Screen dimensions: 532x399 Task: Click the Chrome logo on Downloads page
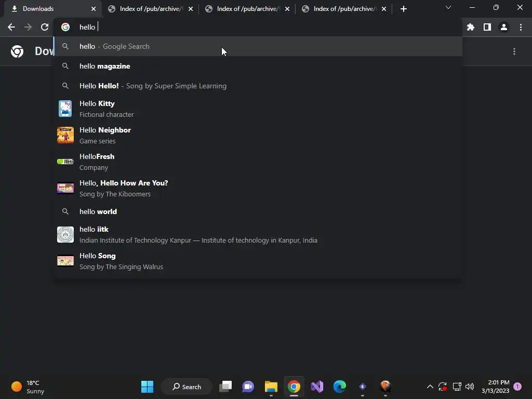click(17, 51)
